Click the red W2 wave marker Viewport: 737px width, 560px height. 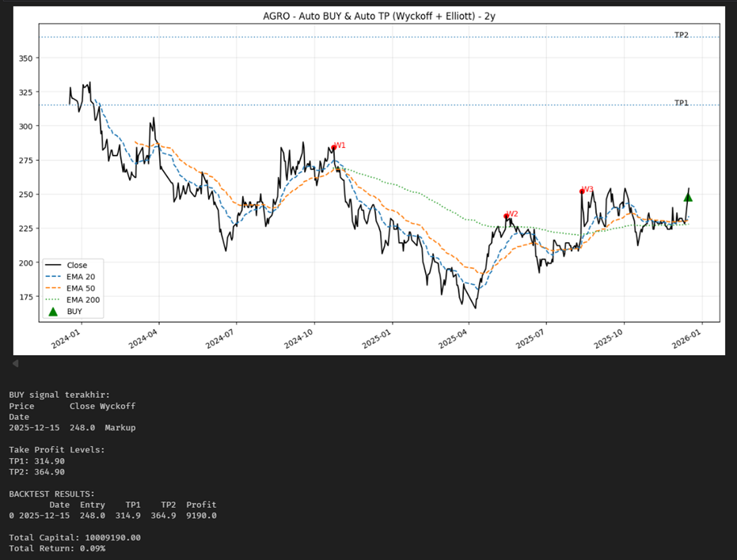click(507, 215)
